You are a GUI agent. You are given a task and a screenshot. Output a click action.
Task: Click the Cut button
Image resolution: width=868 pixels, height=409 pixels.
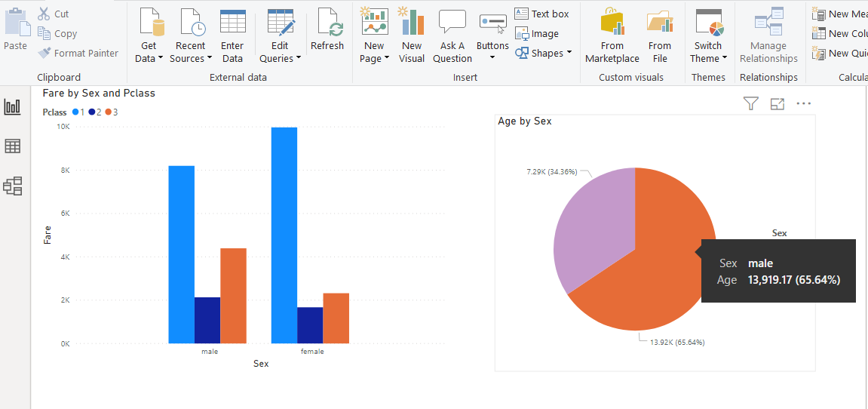pyautogui.click(x=54, y=14)
